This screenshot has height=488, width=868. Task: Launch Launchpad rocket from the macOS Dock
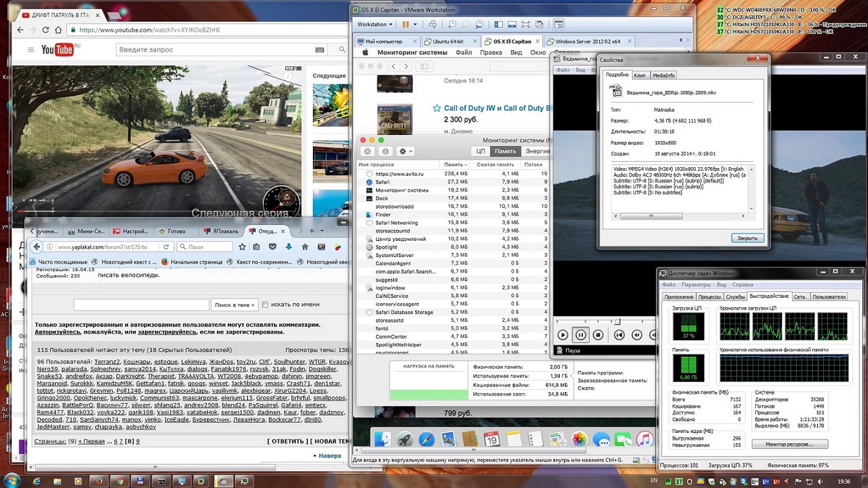tap(405, 440)
